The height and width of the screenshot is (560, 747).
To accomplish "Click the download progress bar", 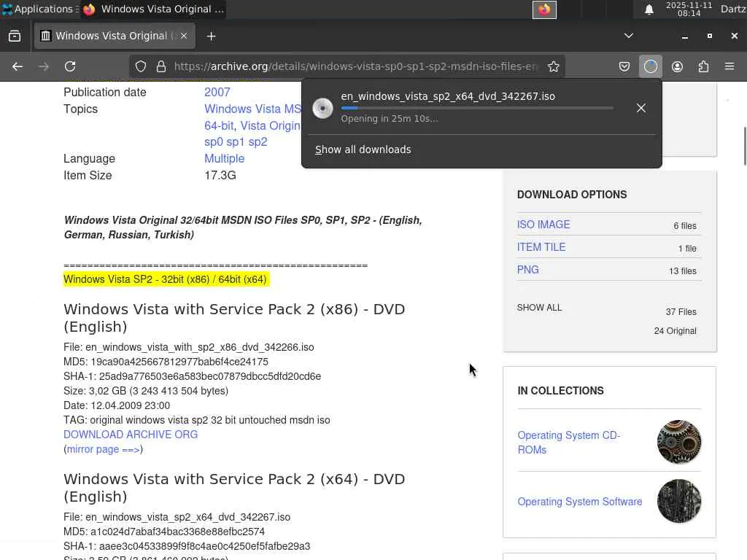I will (477, 108).
